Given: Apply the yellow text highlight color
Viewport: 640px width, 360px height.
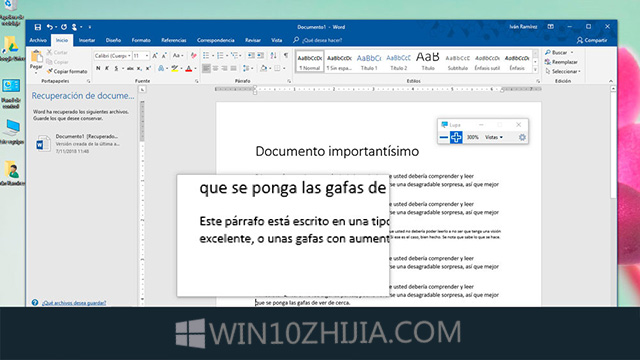Looking at the screenshot, I should coord(175,68).
